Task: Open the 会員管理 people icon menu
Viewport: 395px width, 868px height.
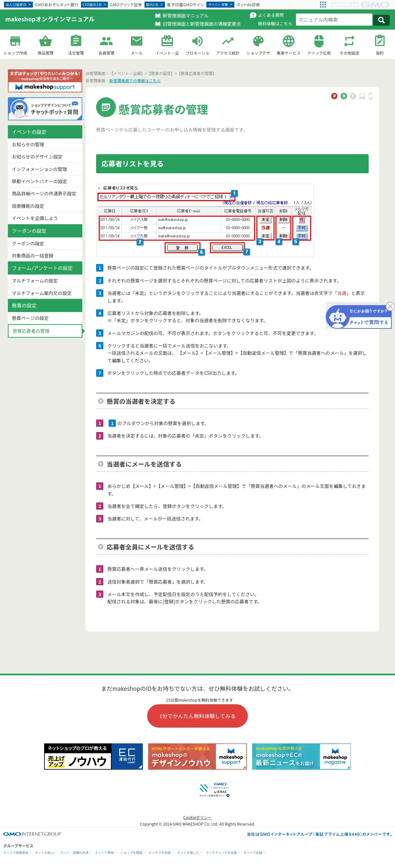Action: click(106, 45)
